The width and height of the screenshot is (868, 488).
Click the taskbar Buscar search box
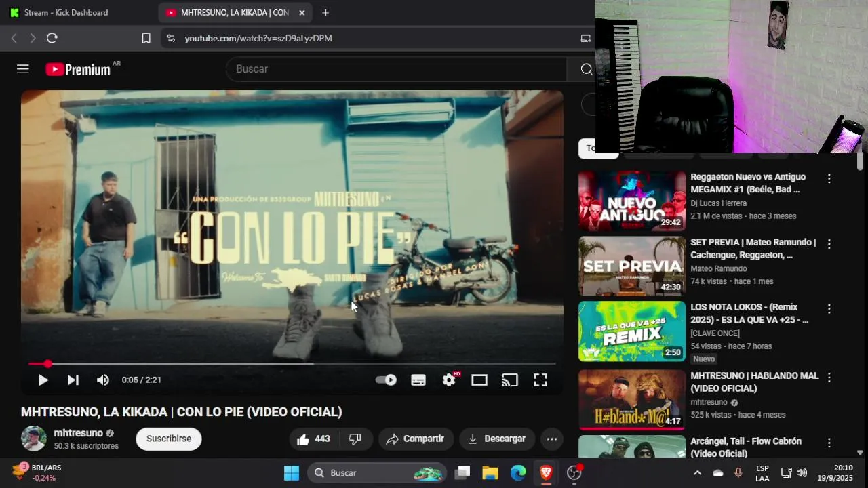pyautogui.click(x=377, y=473)
